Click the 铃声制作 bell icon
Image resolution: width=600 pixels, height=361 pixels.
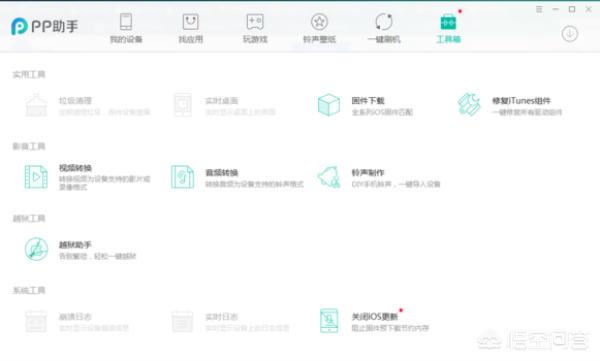coord(329,177)
